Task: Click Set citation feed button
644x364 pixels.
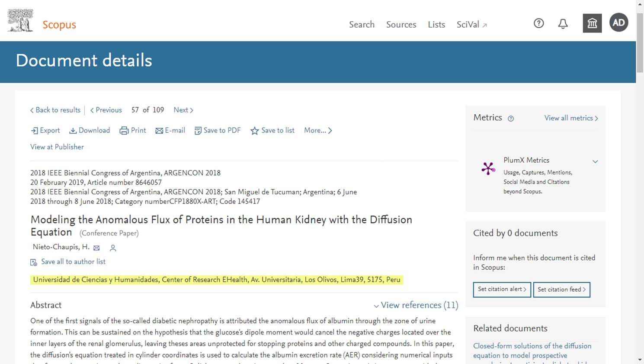Action: pyautogui.click(x=561, y=290)
